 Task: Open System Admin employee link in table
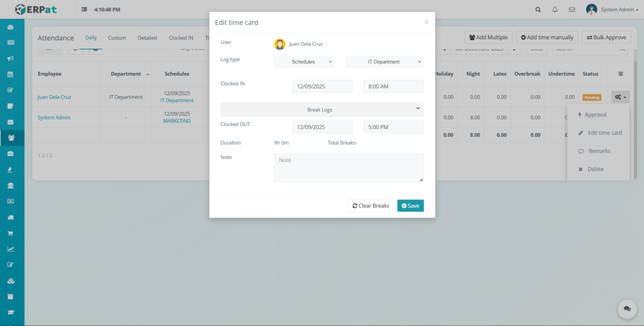click(54, 117)
